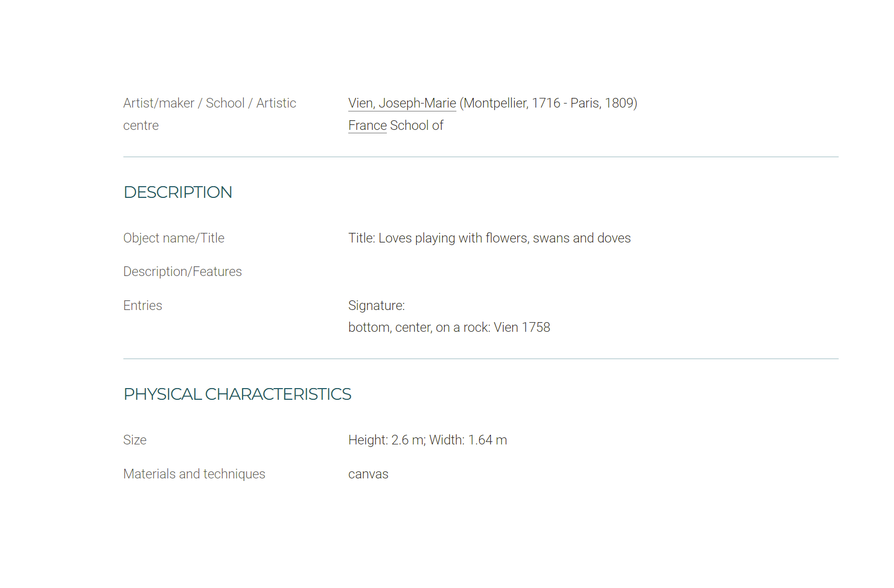Image resolution: width=894 pixels, height=588 pixels.
Task: Click the PHYSICAL CHARACTERISTICS section heading
Action: click(x=238, y=394)
